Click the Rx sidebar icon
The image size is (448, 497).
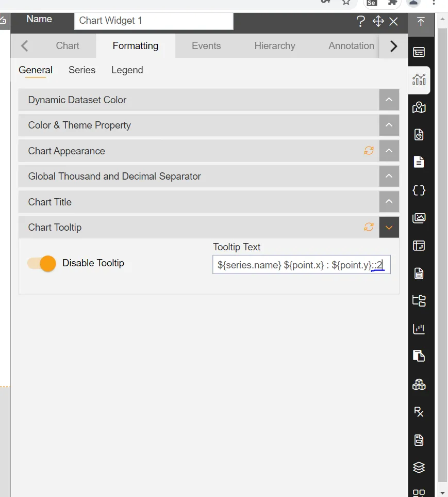(x=419, y=412)
